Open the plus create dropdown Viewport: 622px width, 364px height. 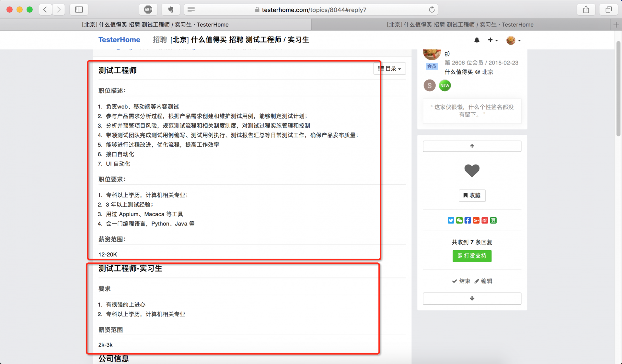[x=493, y=40]
